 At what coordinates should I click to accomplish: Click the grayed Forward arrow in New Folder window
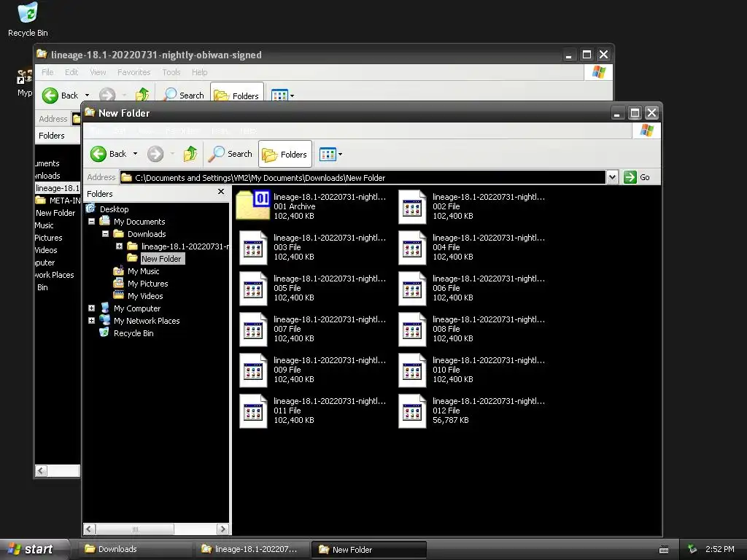coord(155,154)
